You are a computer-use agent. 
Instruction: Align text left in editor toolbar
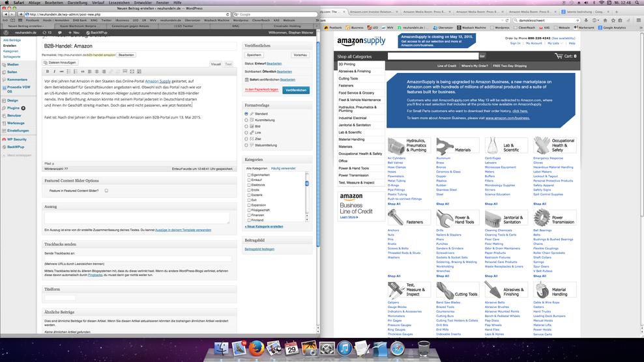tap(89, 72)
